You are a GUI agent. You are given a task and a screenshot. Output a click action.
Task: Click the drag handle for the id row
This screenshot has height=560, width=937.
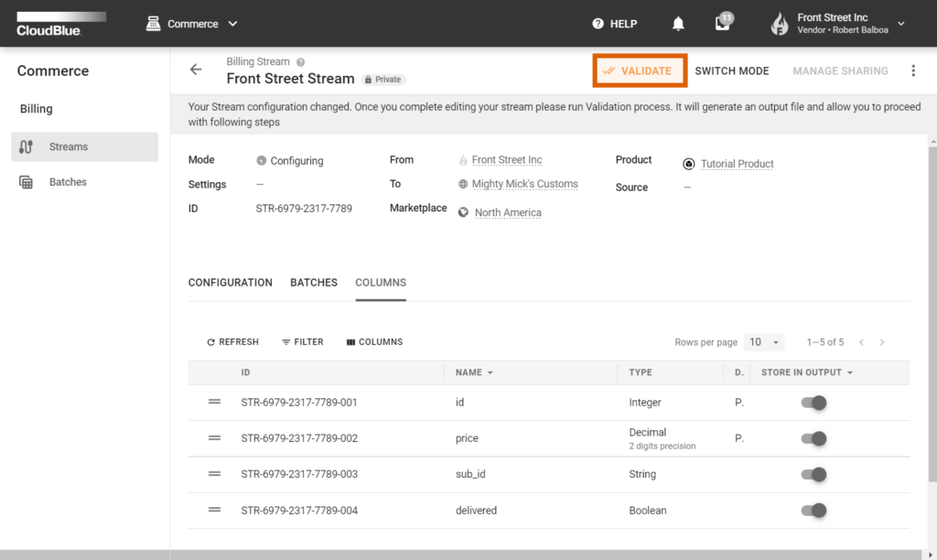point(214,403)
